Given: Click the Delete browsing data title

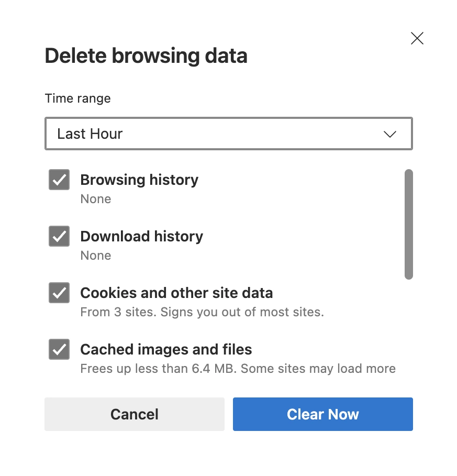Looking at the screenshot, I should click(147, 55).
